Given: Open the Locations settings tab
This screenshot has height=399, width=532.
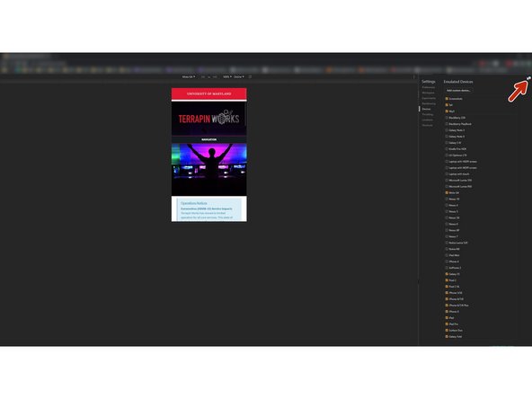Looking at the screenshot, I should (427, 120).
